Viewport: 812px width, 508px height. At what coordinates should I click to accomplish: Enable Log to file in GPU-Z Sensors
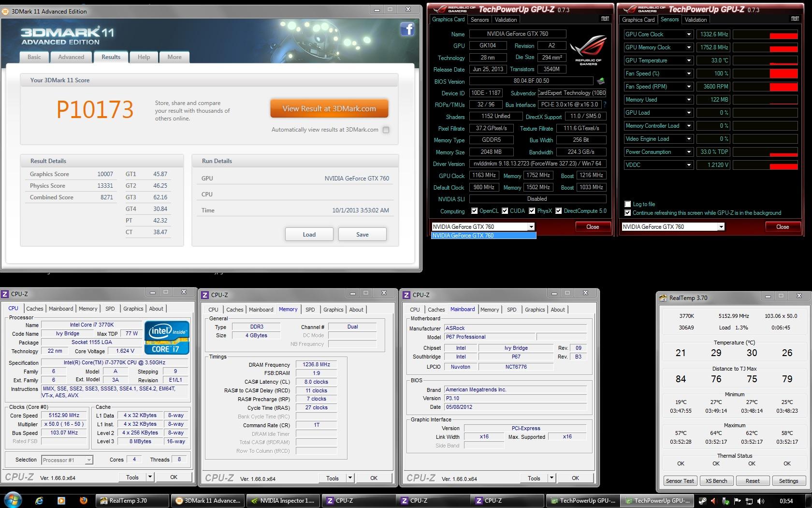[x=628, y=204]
